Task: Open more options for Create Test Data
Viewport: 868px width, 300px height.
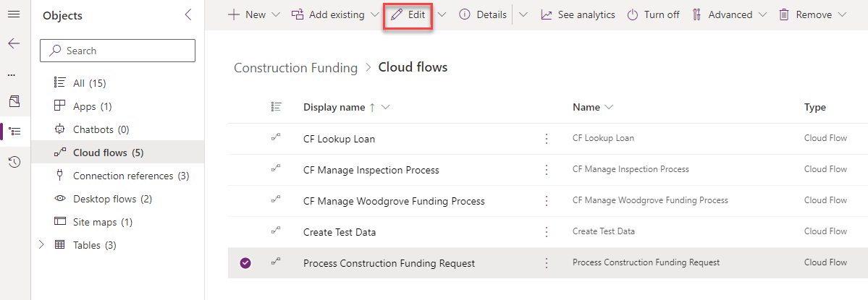Action: point(547,232)
